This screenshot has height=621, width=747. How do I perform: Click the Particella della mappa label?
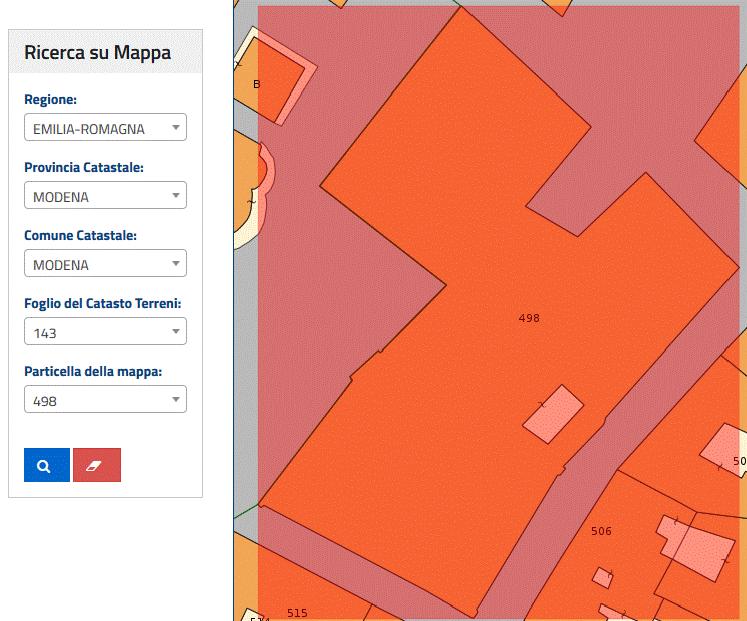[93, 371]
